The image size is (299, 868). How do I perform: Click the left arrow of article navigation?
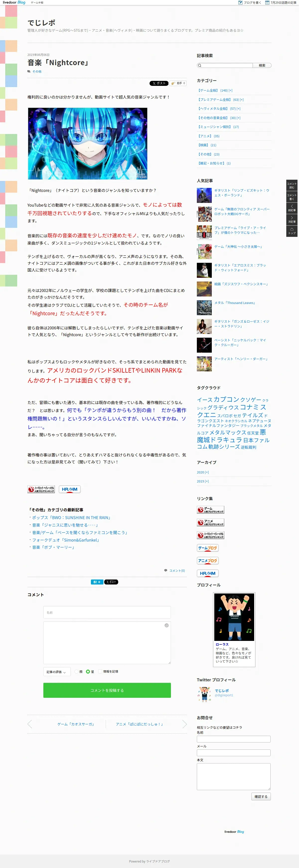[x=30, y=724]
